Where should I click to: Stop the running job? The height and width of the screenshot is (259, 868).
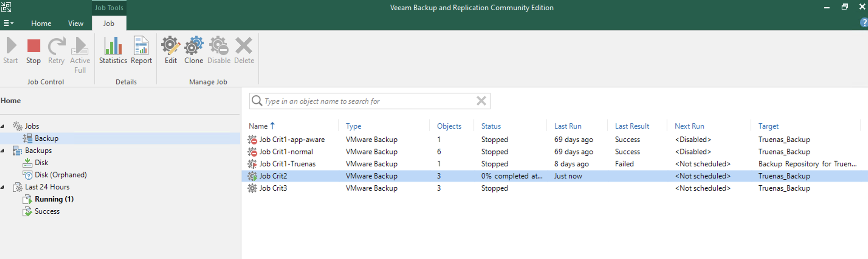pos(33,50)
